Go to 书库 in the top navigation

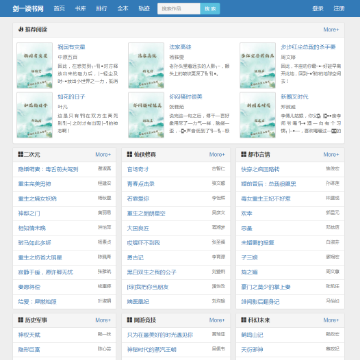coord(80,9)
